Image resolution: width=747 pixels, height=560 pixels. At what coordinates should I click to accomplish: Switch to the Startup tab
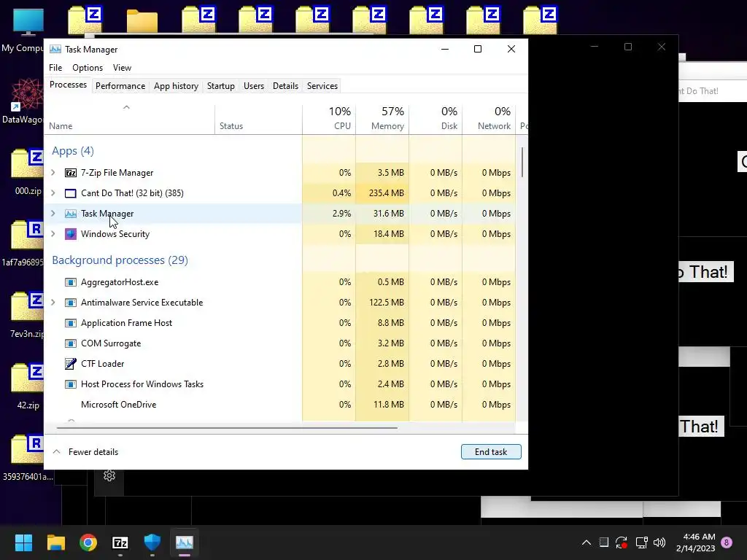point(220,86)
